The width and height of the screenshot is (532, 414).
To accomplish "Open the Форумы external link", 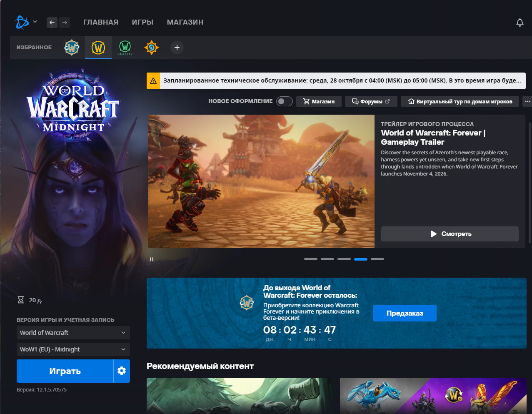I will pyautogui.click(x=371, y=101).
